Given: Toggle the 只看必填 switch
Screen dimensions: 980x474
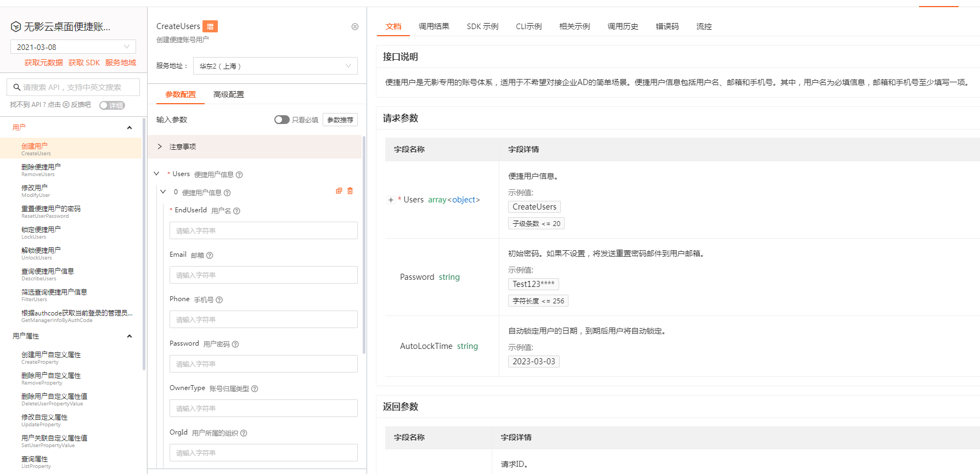Looking at the screenshot, I should point(282,120).
